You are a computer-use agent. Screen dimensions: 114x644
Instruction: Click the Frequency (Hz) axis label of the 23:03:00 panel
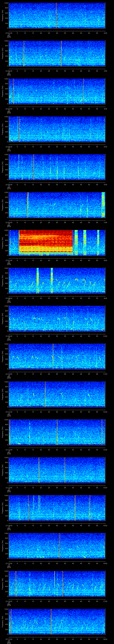(3, 91)
